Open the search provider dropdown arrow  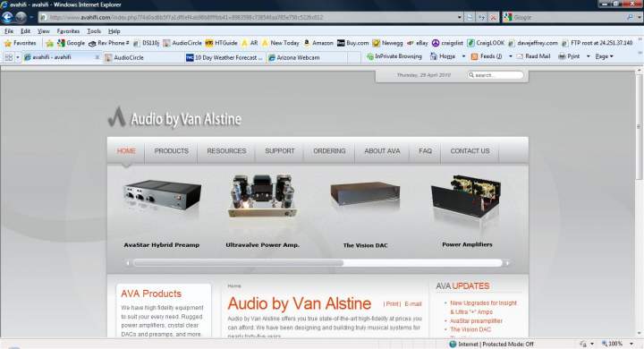click(639, 17)
